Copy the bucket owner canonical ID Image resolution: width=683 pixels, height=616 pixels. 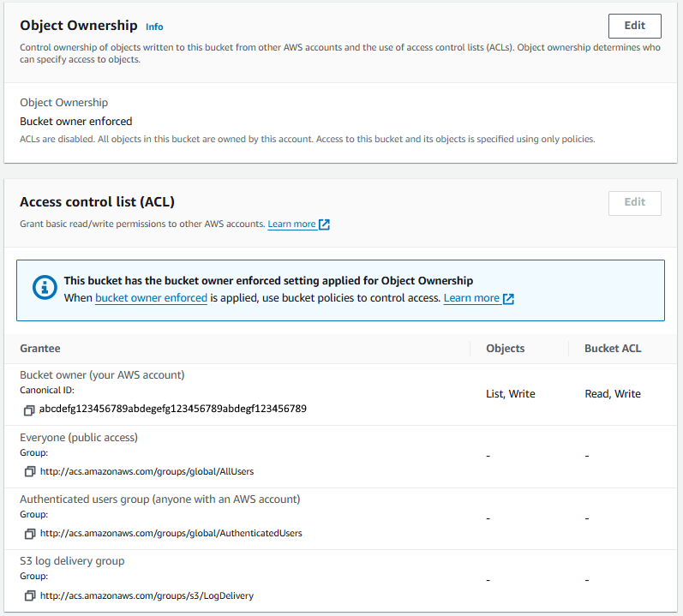coord(29,410)
